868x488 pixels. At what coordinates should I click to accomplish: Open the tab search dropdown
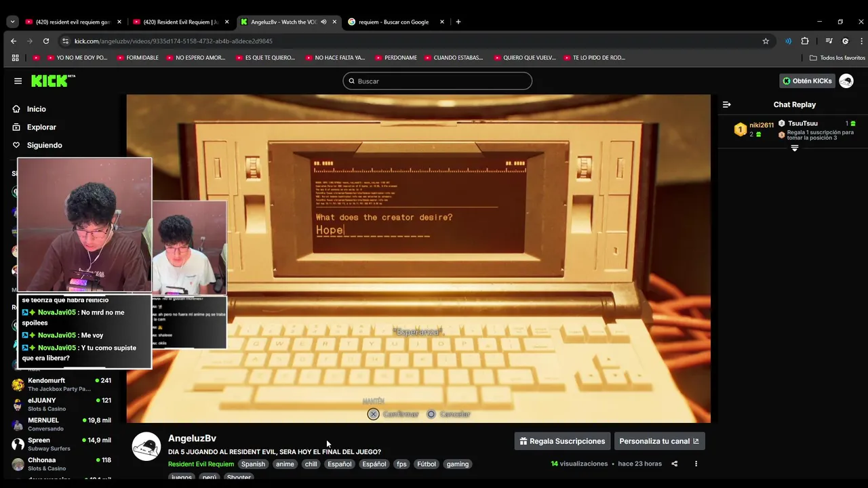(x=12, y=22)
